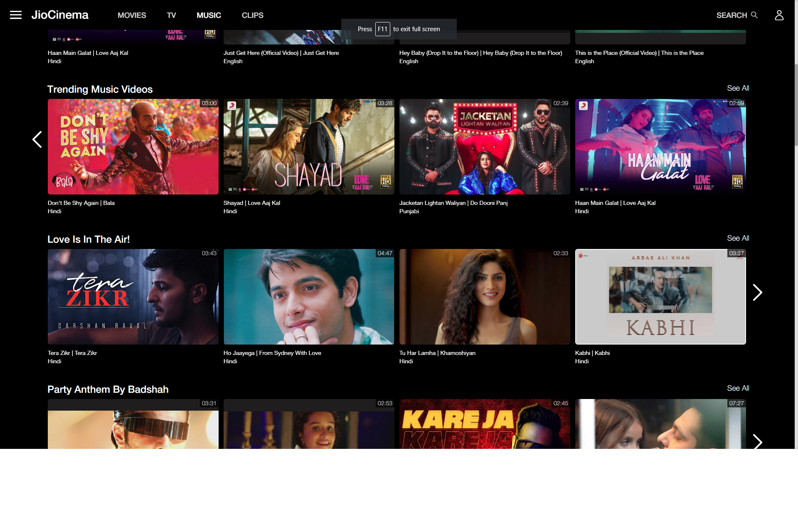798x532 pixels.
Task: Open the 'Tu Har Lamha | Khamoshiyan' title
Action: coord(437,353)
